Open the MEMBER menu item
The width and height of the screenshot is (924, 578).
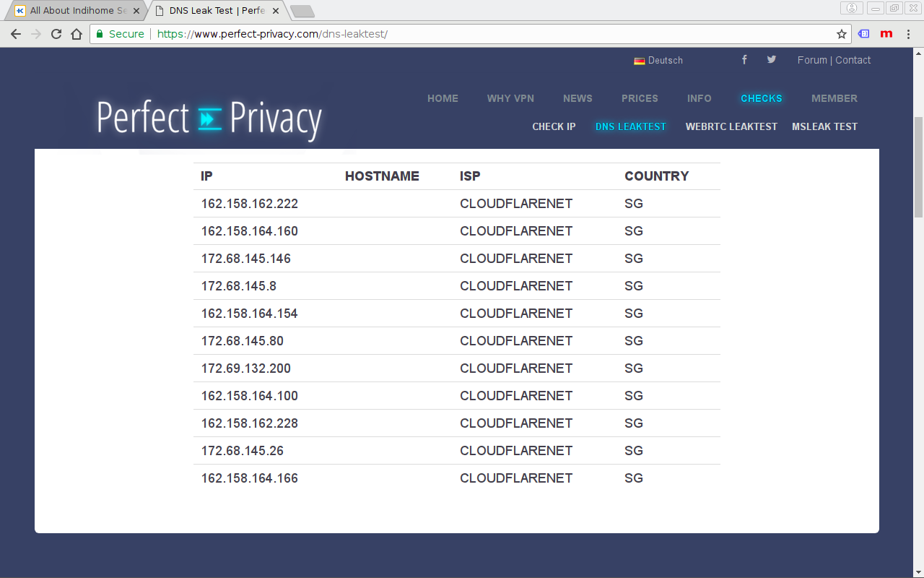click(x=834, y=98)
